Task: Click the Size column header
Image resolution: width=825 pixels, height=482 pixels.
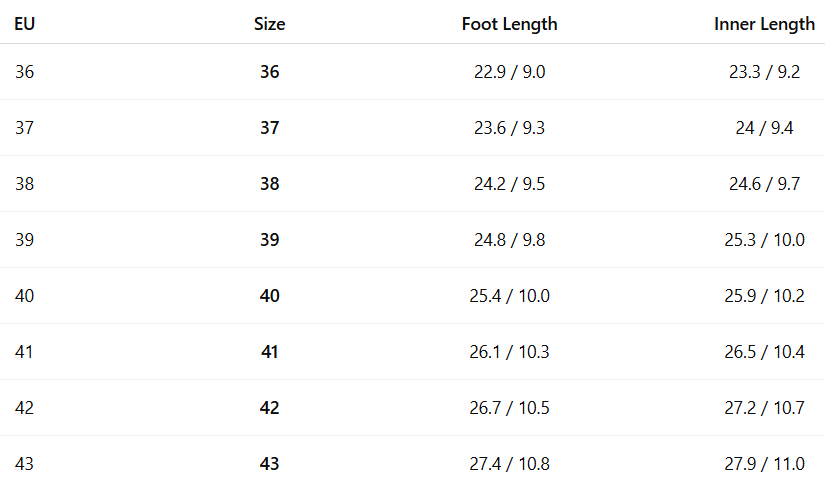Action: tap(269, 24)
